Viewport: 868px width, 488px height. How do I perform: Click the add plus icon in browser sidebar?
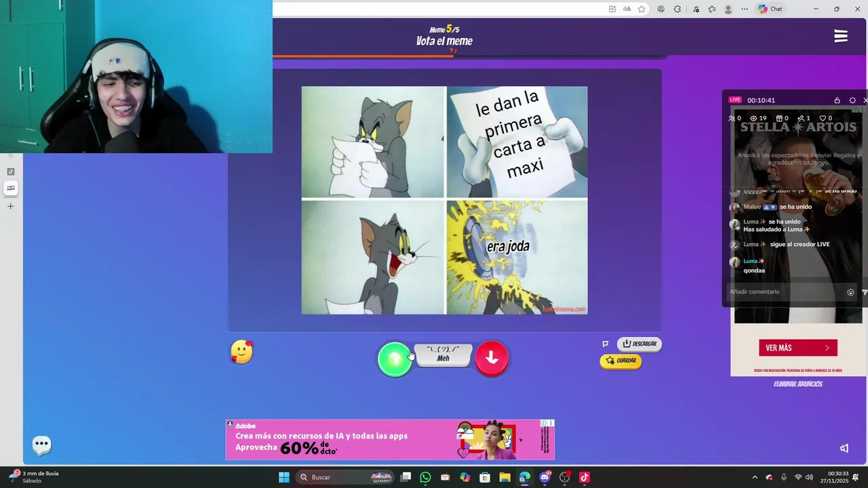[x=10, y=206]
